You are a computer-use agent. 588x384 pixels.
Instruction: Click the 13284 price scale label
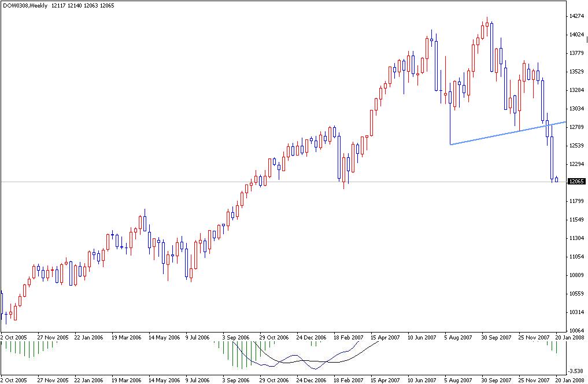[576, 90]
